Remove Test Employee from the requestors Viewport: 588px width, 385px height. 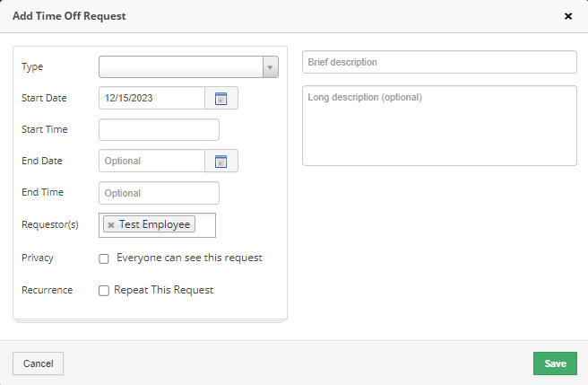click(111, 225)
